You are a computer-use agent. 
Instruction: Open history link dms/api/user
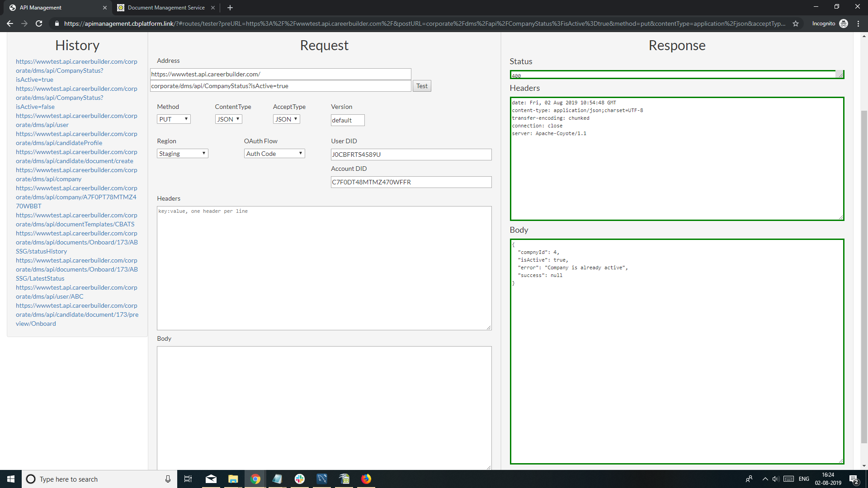[x=76, y=120]
